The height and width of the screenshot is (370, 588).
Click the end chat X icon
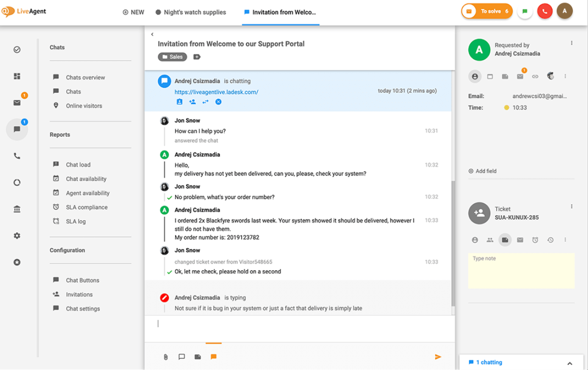point(218,102)
